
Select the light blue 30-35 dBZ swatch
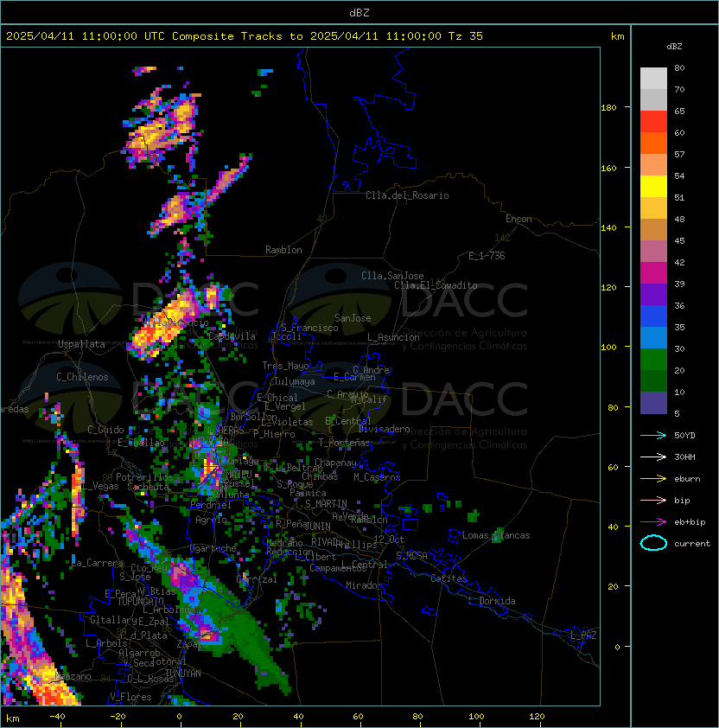653,338
